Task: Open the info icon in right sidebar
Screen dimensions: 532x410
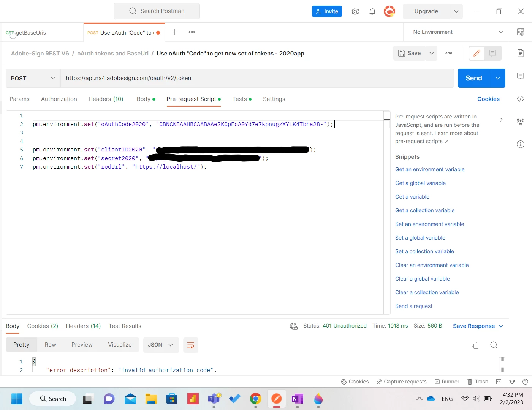Action: click(x=521, y=144)
